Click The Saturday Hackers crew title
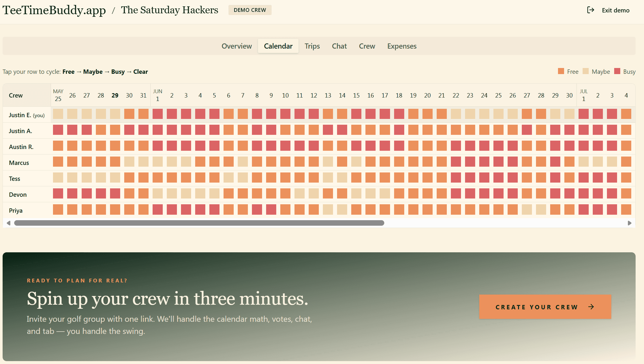The height and width of the screenshot is (364, 644). (169, 10)
